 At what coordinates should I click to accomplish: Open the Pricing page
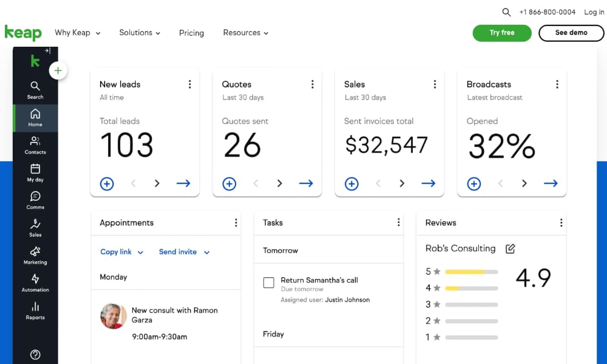[x=191, y=33]
